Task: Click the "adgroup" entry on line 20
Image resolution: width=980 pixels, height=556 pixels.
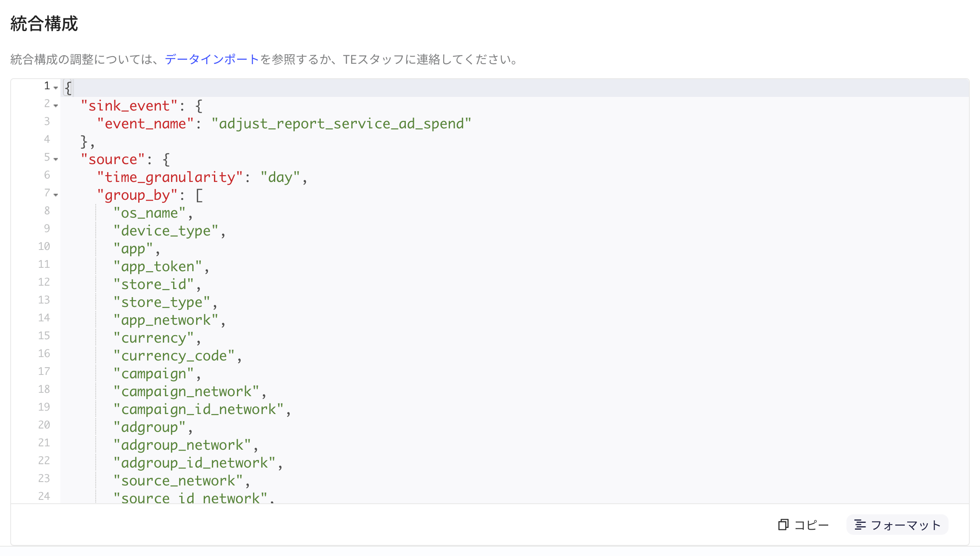Action: click(149, 427)
